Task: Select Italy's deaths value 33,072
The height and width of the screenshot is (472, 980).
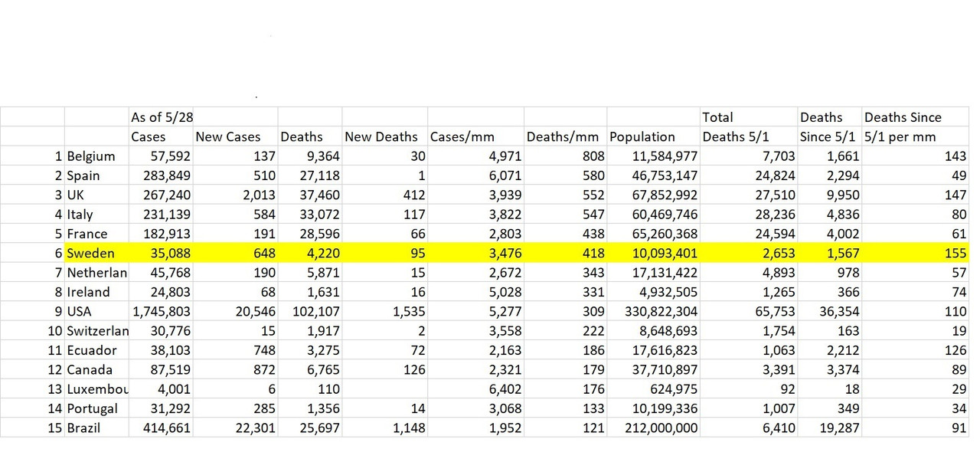Action: 309,215
